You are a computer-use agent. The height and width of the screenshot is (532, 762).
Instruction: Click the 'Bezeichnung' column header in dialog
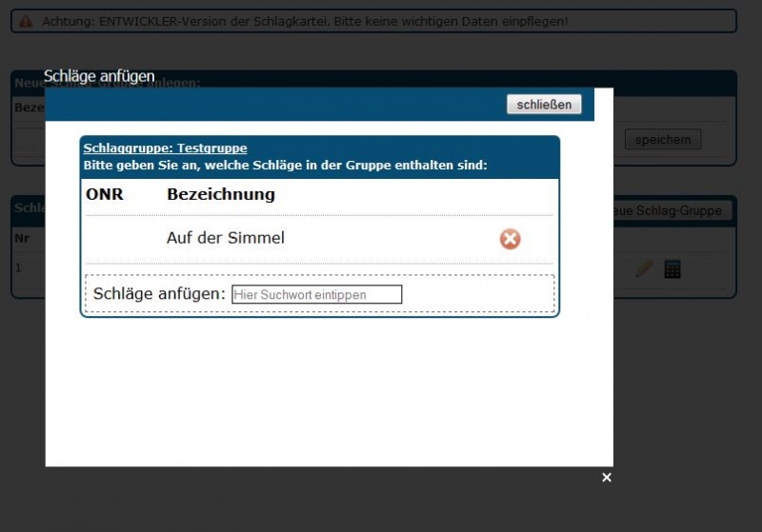pos(221,194)
